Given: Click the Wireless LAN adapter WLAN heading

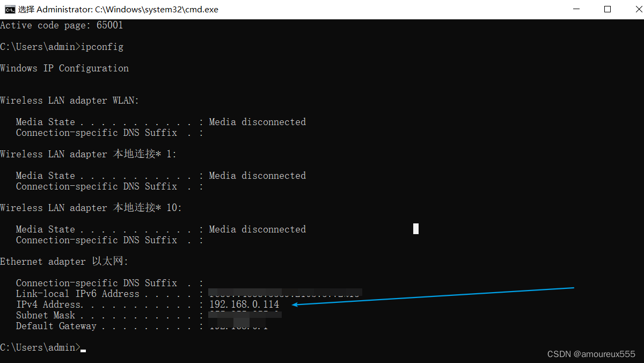Looking at the screenshot, I should [70, 100].
